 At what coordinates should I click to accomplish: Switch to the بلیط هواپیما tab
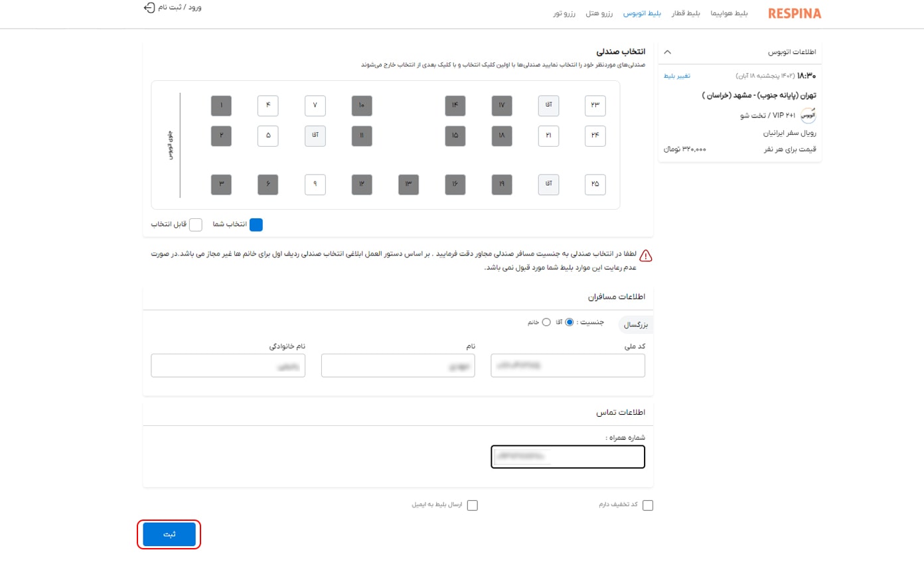pos(730,13)
